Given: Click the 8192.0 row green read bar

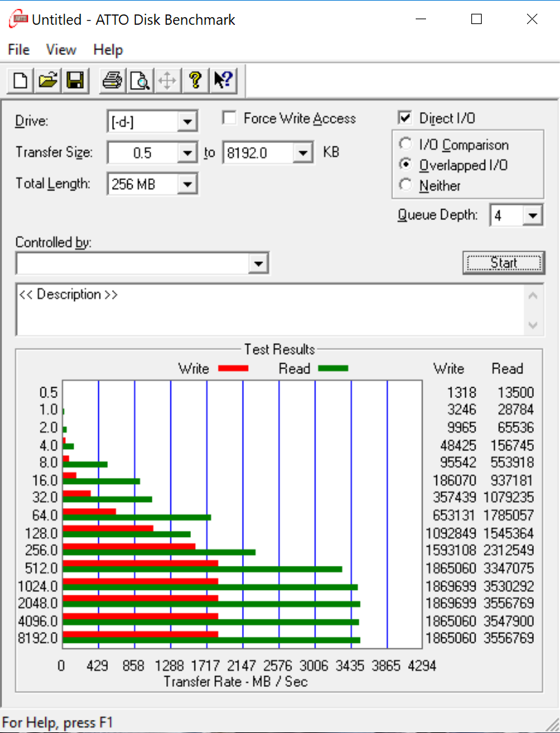Looking at the screenshot, I should pos(211,640).
